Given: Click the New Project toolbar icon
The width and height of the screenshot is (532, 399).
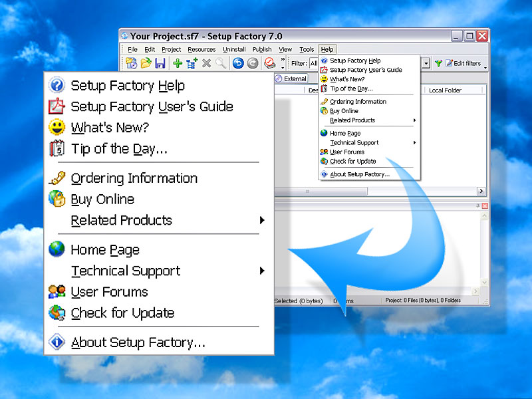Looking at the screenshot, I should coord(131,63).
